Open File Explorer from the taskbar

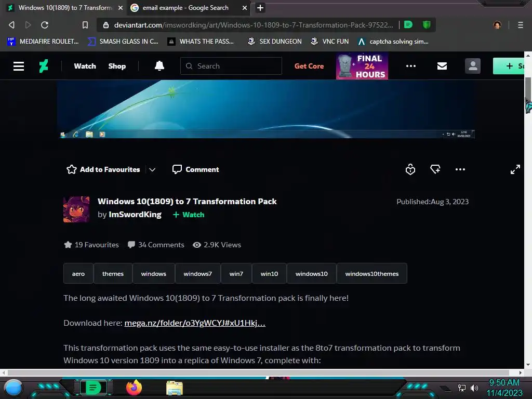click(175, 388)
